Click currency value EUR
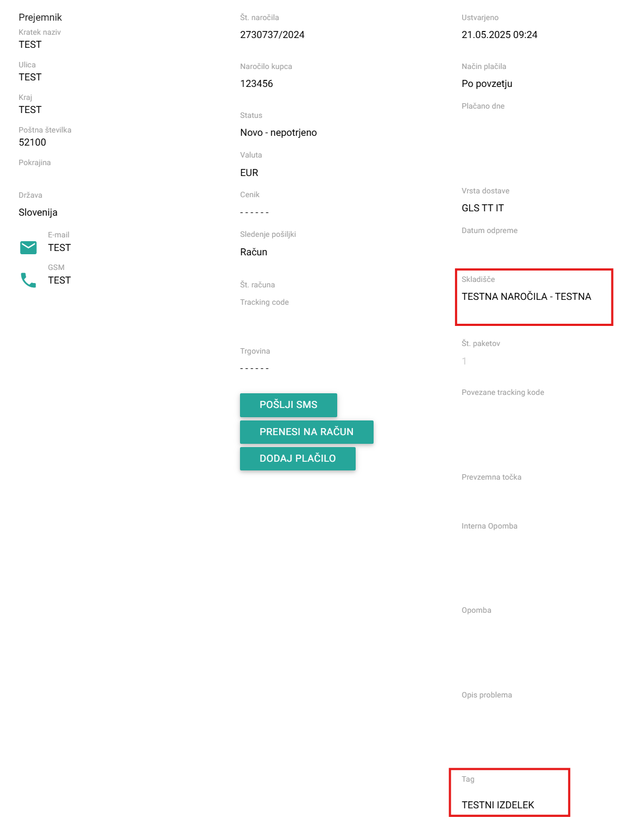The width and height of the screenshot is (644, 817). tap(249, 173)
